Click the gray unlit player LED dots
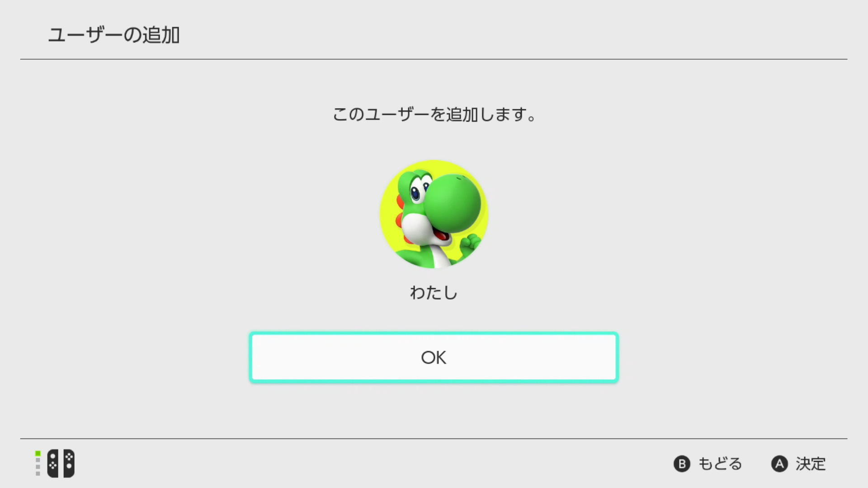Image resolution: width=868 pixels, height=488 pixels. (x=38, y=467)
